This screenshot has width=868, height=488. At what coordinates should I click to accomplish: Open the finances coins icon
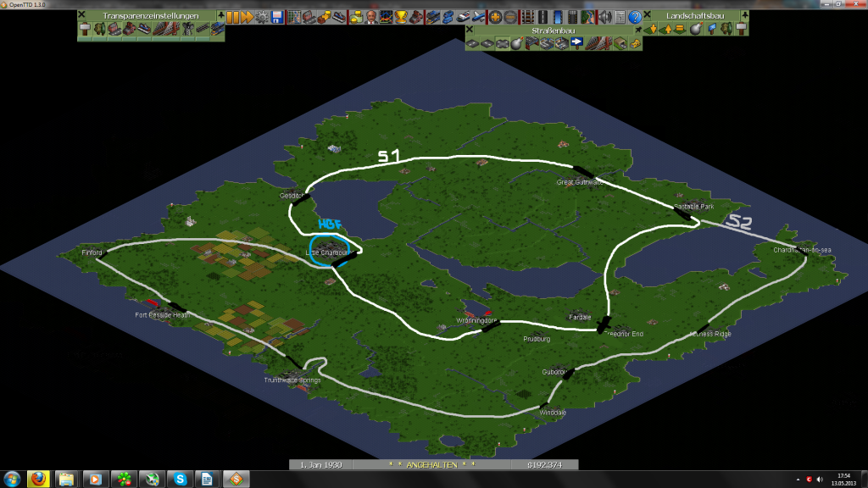coord(356,17)
